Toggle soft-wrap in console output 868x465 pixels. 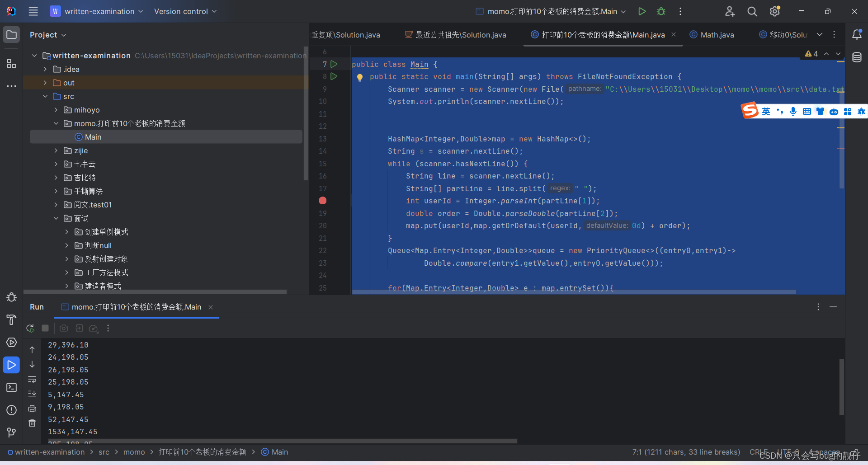[32, 379]
